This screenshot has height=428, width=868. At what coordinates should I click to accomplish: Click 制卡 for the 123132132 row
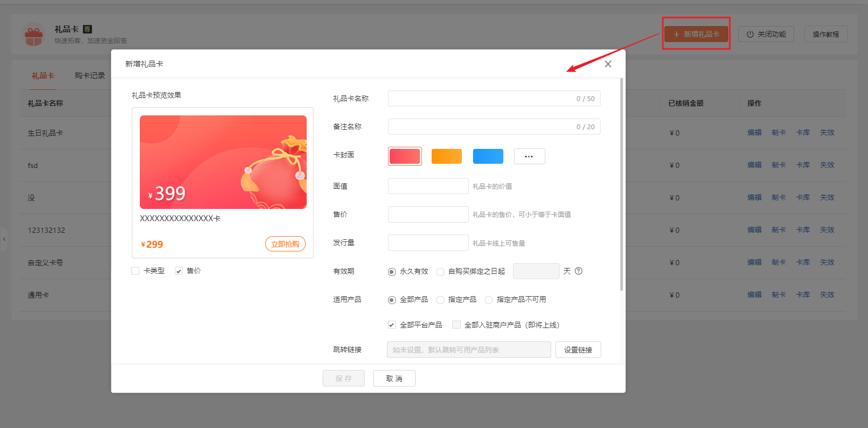779,230
